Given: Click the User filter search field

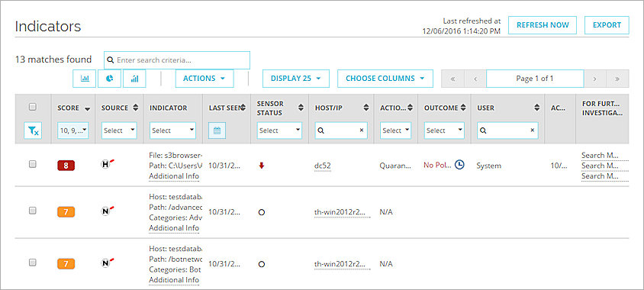Looking at the screenshot, I should click(x=507, y=130).
